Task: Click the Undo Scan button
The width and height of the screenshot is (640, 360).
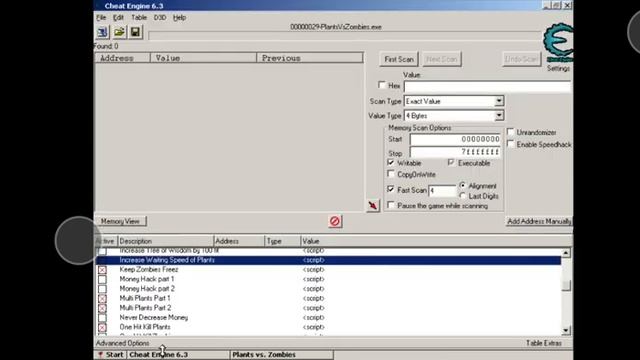Action: [x=521, y=59]
